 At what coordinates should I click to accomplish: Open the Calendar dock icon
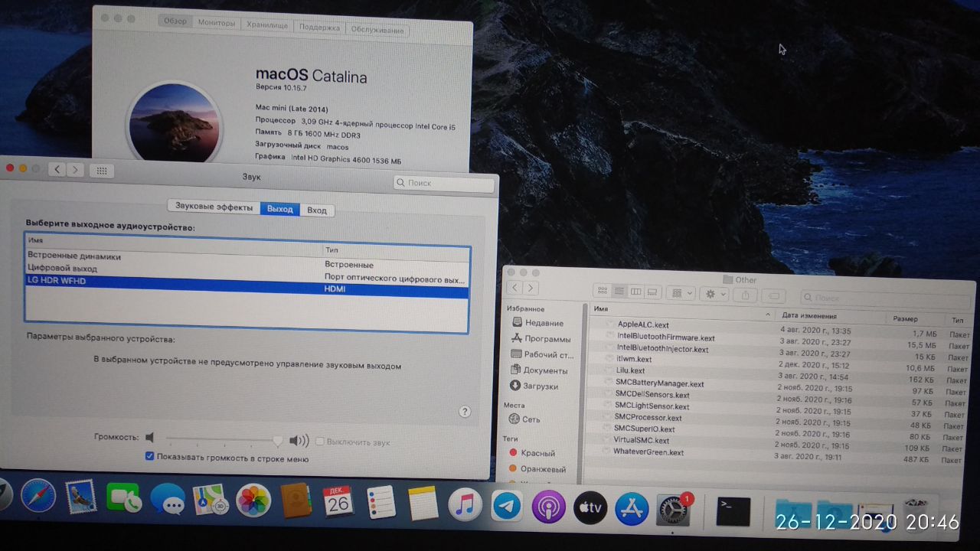(x=338, y=502)
